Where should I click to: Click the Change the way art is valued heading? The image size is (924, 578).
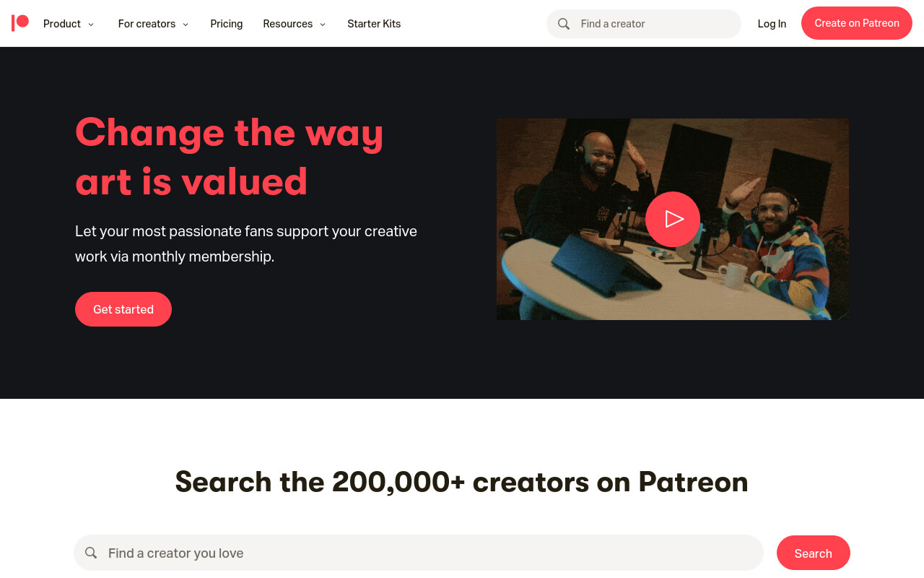230,157
